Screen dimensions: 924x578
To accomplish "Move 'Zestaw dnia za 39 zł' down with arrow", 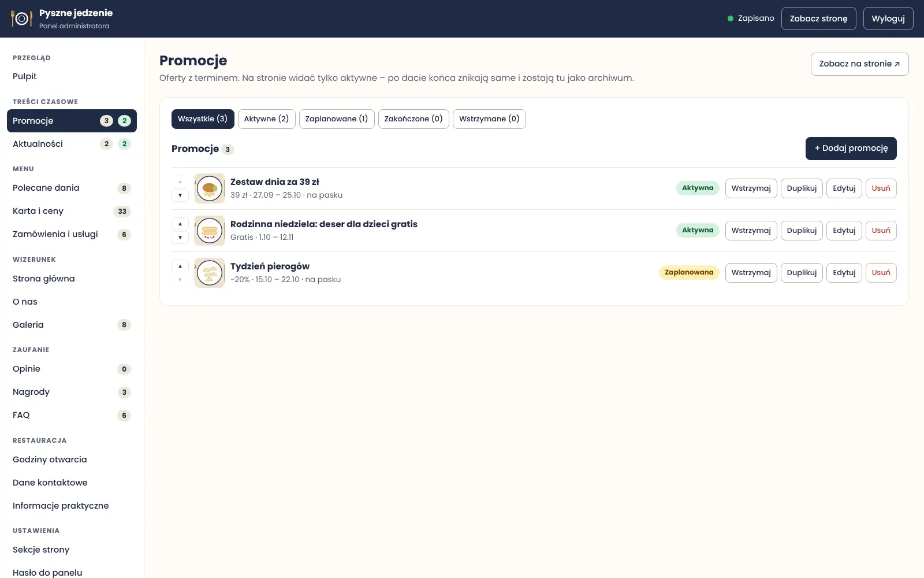I will (x=180, y=195).
